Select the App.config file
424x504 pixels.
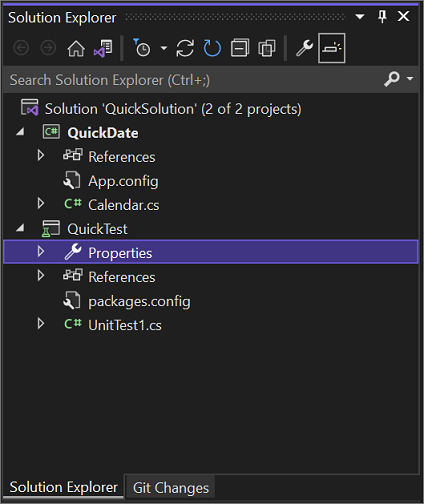pos(123,181)
